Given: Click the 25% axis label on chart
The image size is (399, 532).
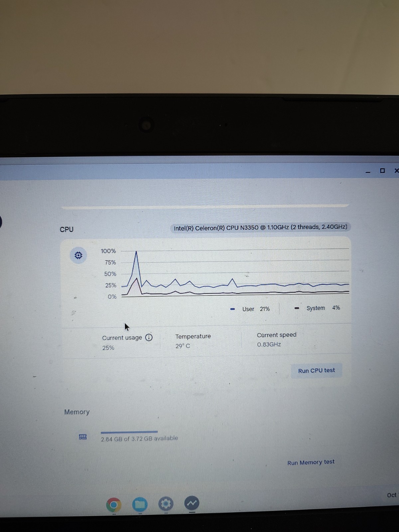Looking at the screenshot, I should tap(111, 285).
